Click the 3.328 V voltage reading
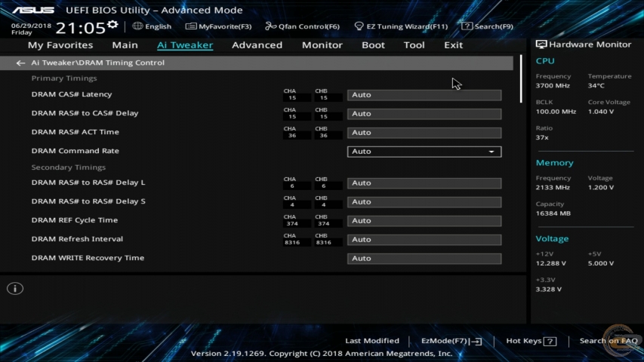The width and height of the screenshot is (644, 362). pyautogui.click(x=549, y=290)
